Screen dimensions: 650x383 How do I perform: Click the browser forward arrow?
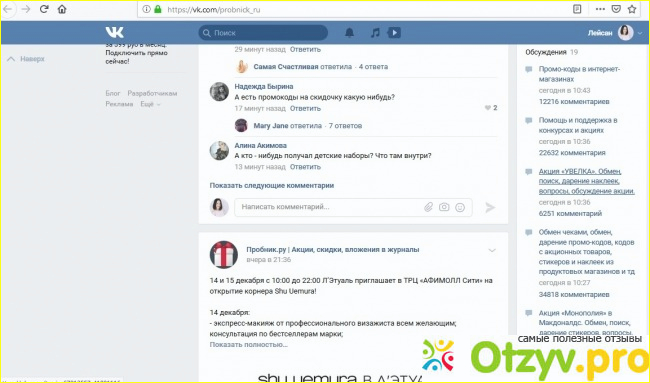[26, 9]
